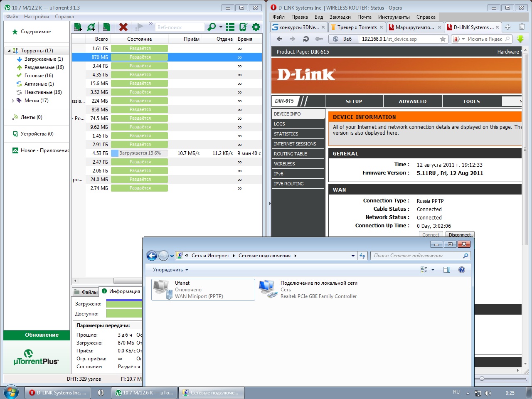The height and width of the screenshot is (399, 532).
Task: Click the µTorrent Remote device icon
Action: [243, 27]
